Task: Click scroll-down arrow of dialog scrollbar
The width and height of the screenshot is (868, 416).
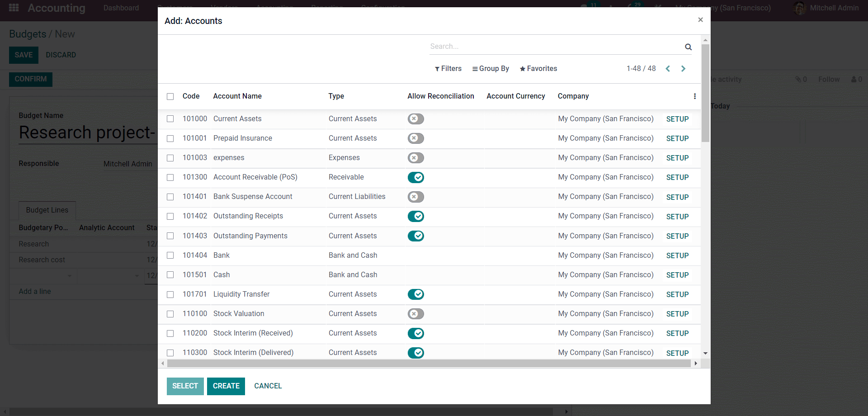Action: [x=705, y=353]
